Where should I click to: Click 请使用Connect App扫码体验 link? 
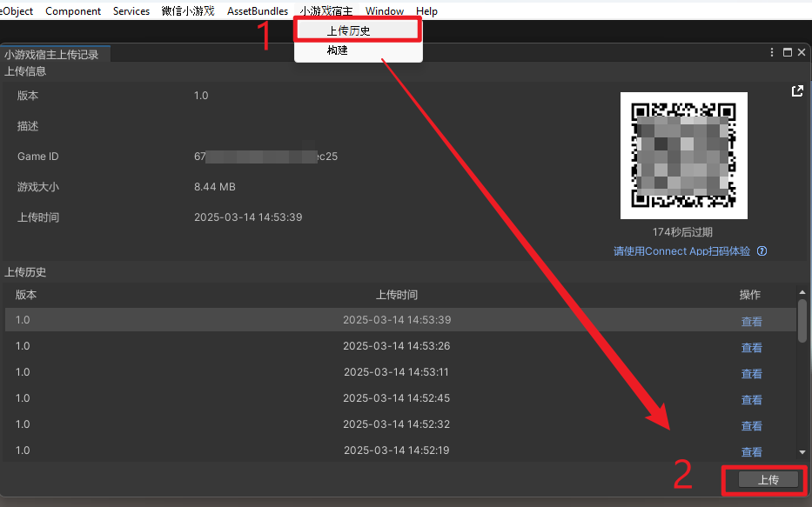[x=681, y=251]
